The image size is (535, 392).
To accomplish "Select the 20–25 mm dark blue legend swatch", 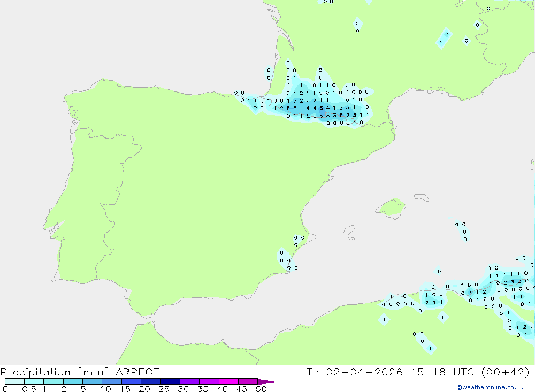I will (150, 381).
